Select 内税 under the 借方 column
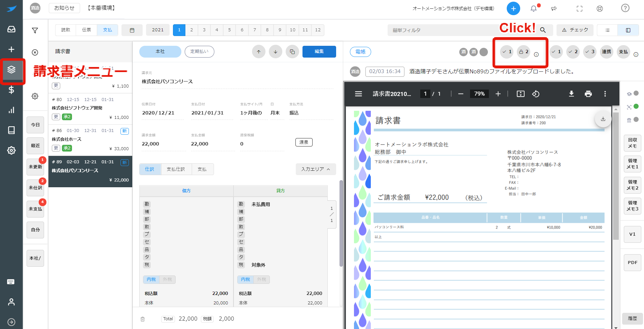The height and width of the screenshot is (329, 644). click(151, 279)
